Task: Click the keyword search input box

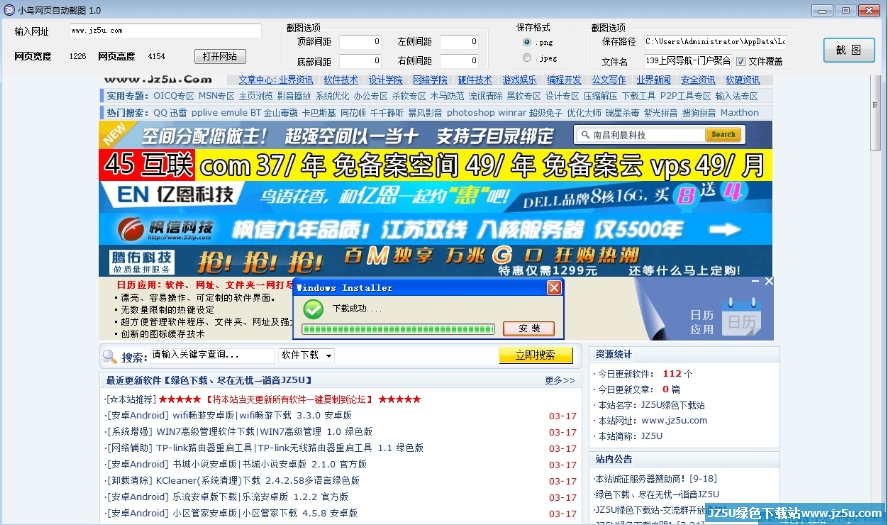Action: [212, 355]
